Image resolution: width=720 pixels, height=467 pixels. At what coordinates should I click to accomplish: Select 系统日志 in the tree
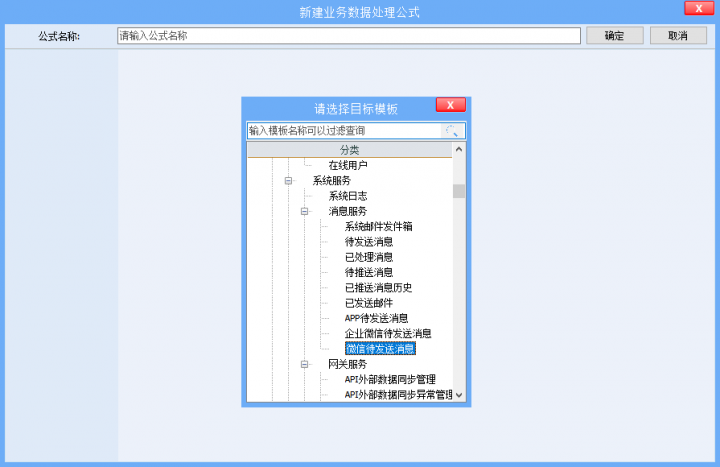pyautogui.click(x=348, y=196)
